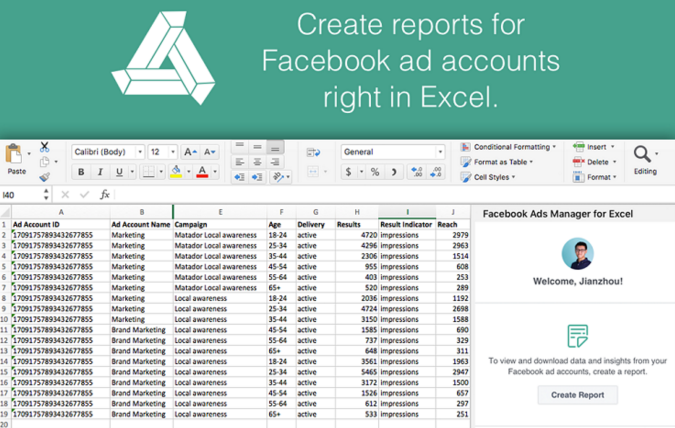This screenshot has height=428, width=675.
Task: Apply currency format with the dollar icon
Action: click(348, 172)
